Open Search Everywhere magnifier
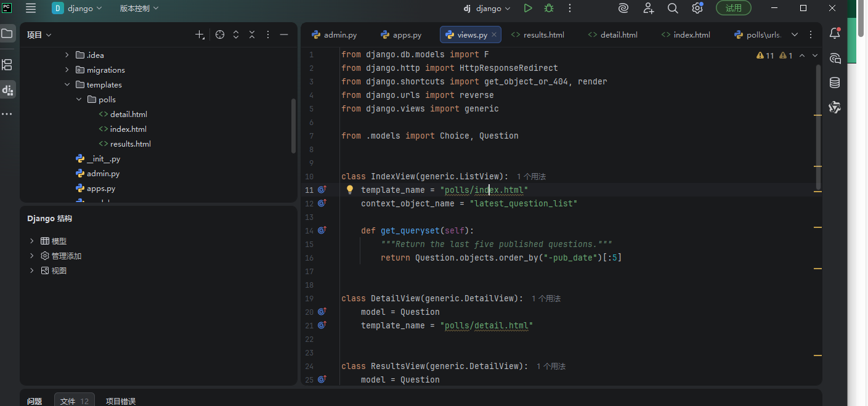This screenshot has width=868, height=406. coord(673,8)
